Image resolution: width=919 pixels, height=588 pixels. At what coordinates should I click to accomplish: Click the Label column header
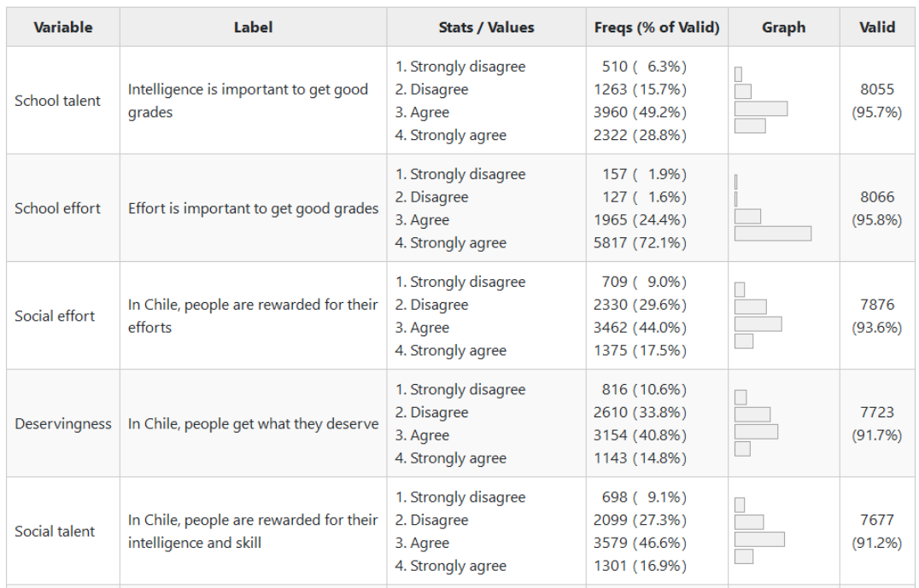tap(253, 27)
